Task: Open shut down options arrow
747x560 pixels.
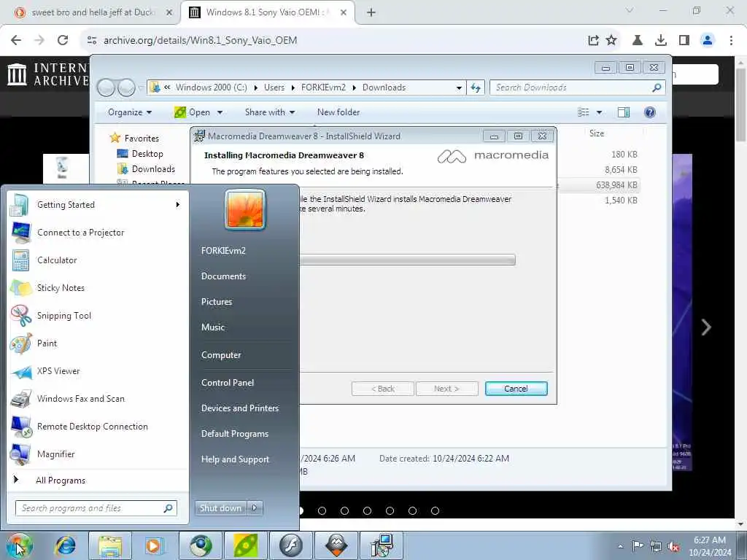Action: (x=255, y=508)
